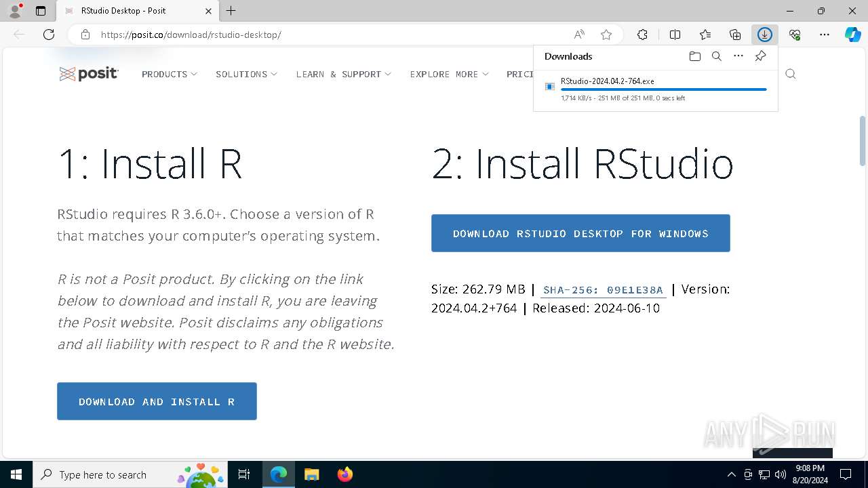Click the page vertical scrollbar
The height and width of the screenshot is (488, 868).
point(863,141)
